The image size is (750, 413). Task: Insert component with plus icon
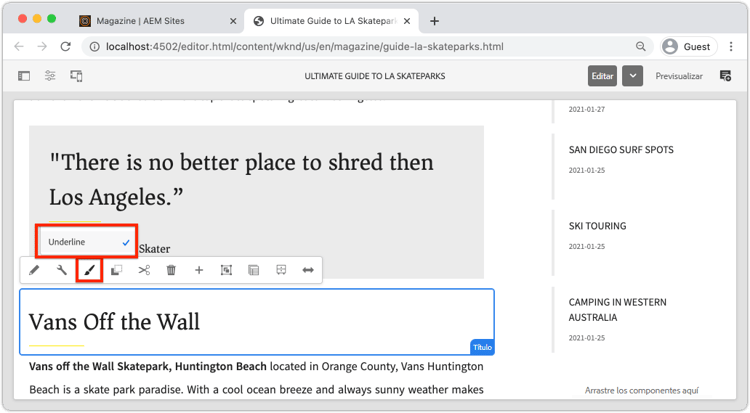pyautogui.click(x=199, y=270)
